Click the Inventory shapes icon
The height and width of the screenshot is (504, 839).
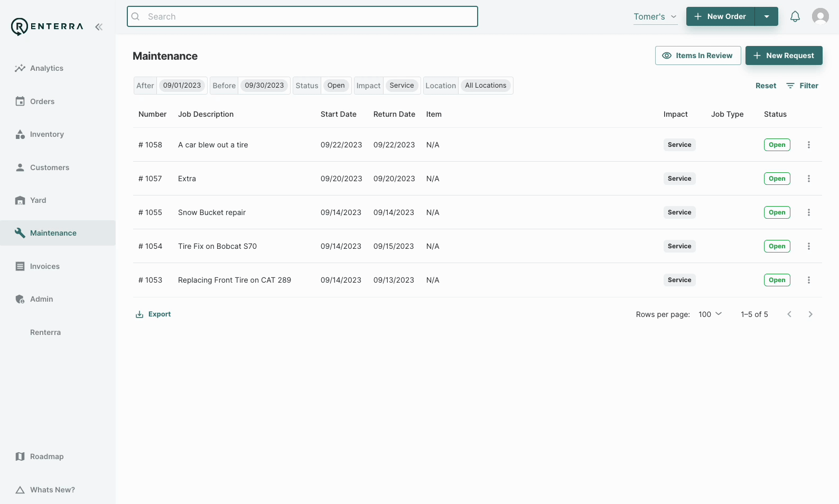tap(20, 134)
